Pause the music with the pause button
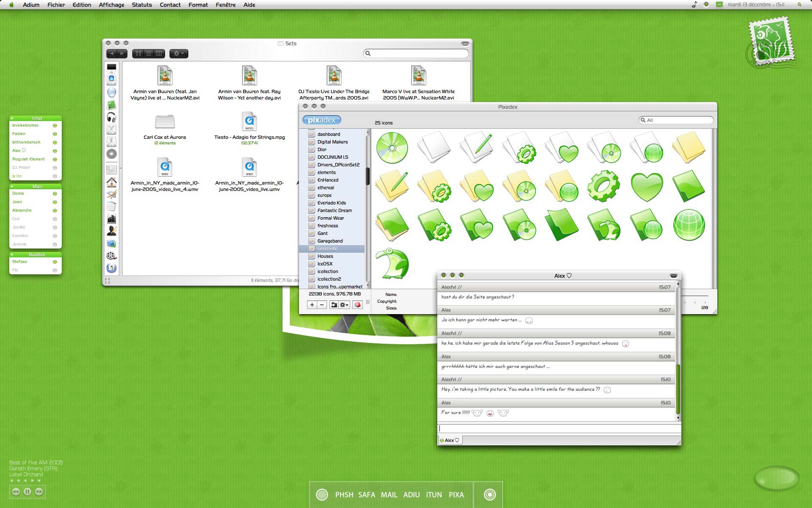The width and height of the screenshot is (812, 508). (x=27, y=491)
